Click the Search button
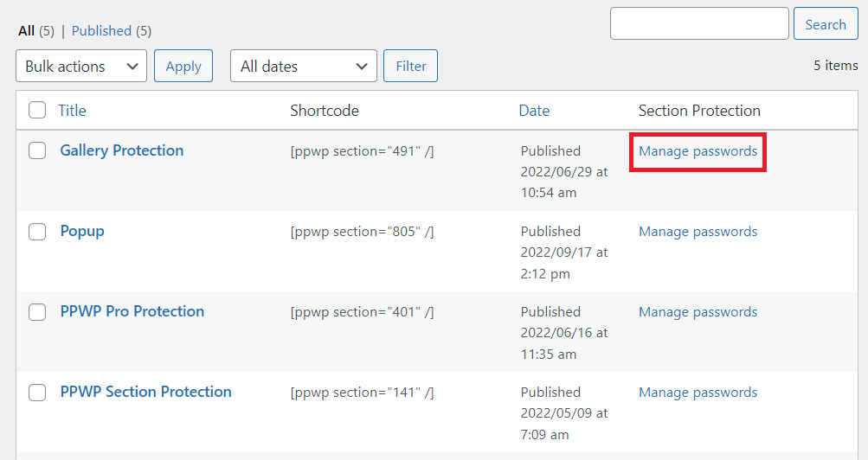 click(x=826, y=23)
